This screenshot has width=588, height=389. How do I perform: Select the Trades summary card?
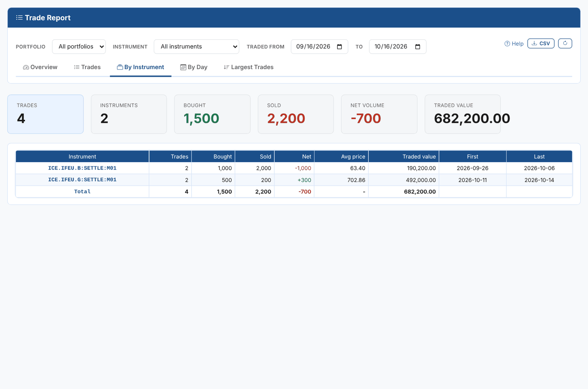(x=46, y=114)
